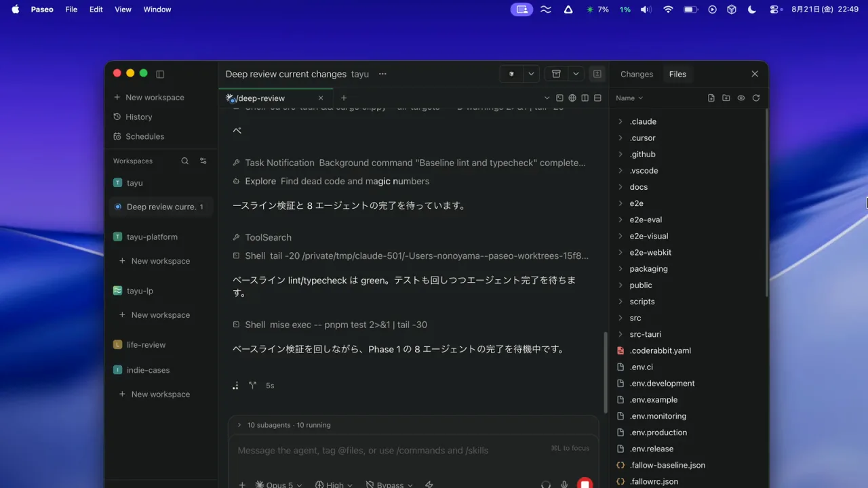Screen dimensions: 868x488
Task: Add new workspace under tayu-platform
Action: tap(155, 261)
